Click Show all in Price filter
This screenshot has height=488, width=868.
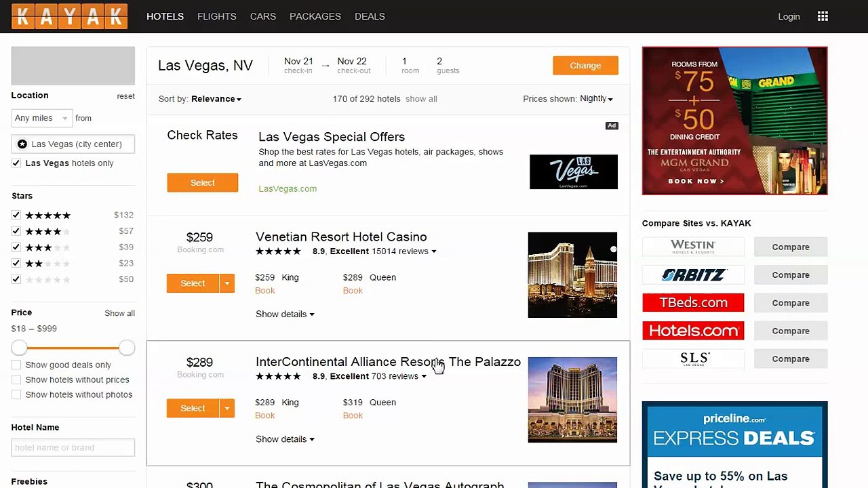(119, 313)
